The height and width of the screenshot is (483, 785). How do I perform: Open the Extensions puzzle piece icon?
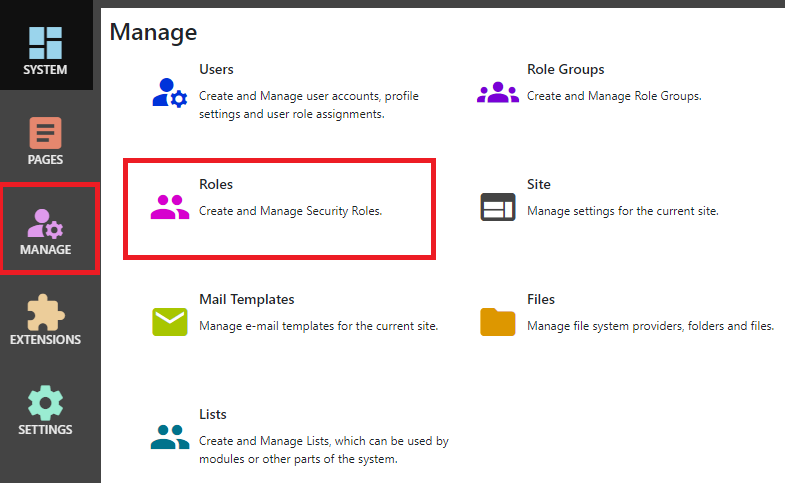coord(46,313)
